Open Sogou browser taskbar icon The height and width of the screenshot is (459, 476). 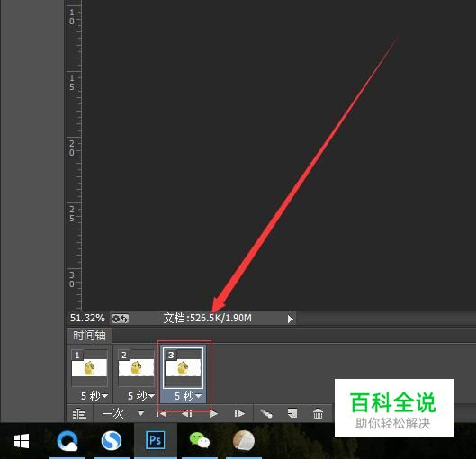point(112,441)
